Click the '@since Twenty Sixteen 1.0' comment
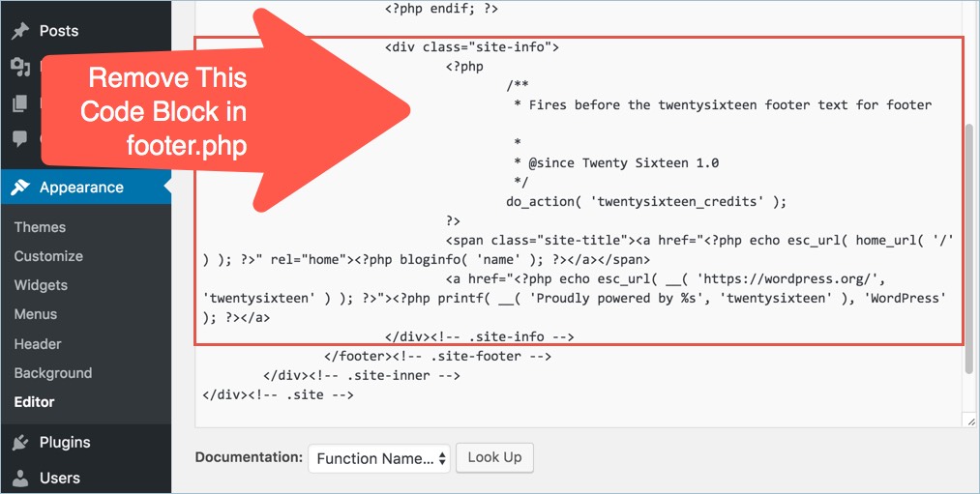 [x=616, y=163]
